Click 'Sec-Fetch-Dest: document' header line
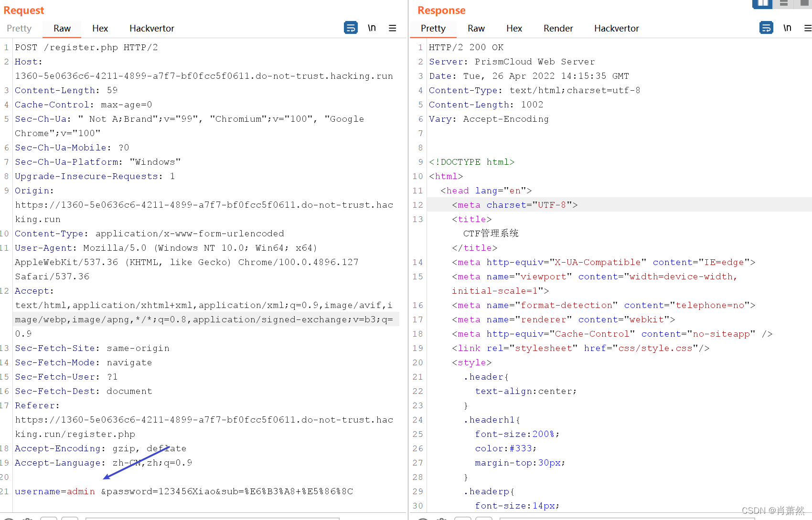This screenshot has height=520, width=812. [84, 391]
